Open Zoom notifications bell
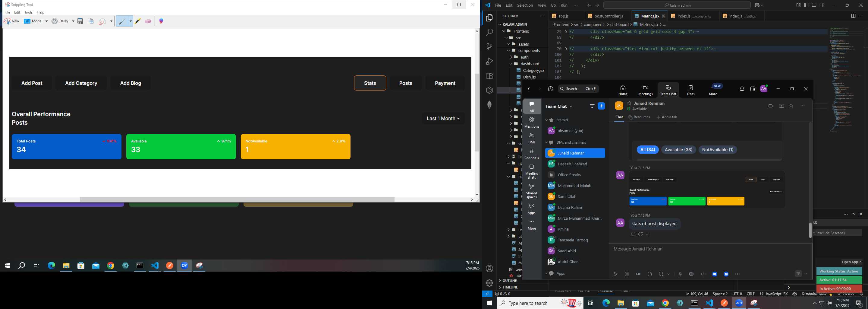This screenshot has height=309, width=868. (x=742, y=89)
